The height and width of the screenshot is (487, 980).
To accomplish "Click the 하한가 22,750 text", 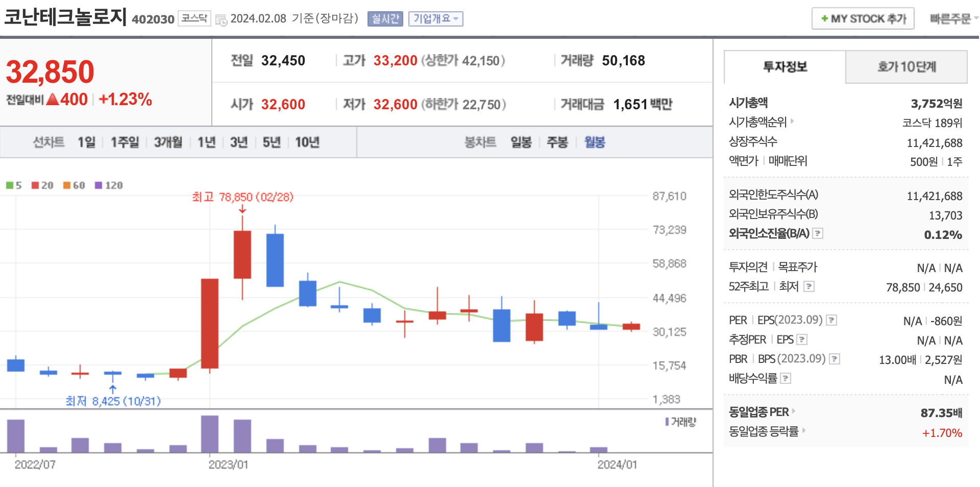I will (x=463, y=105).
